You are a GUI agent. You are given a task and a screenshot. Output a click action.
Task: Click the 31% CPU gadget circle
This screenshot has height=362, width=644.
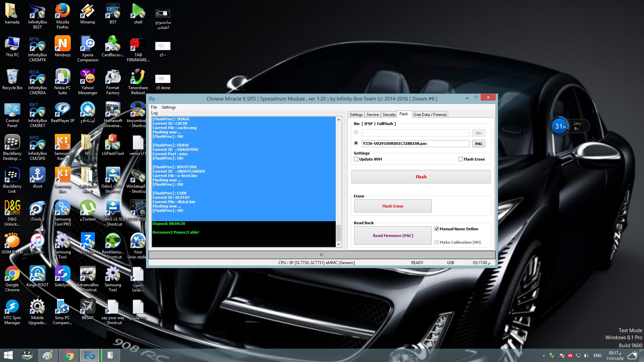[x=560, y=126]
